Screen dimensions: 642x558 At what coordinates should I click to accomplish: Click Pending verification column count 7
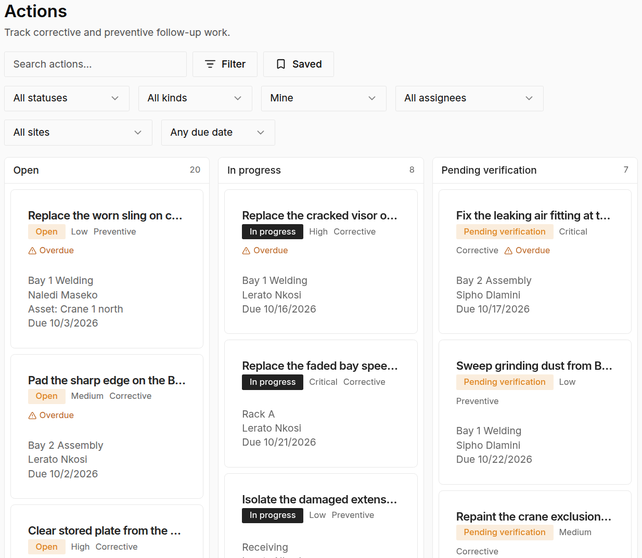pyautogui.click(x=626, y=170)
